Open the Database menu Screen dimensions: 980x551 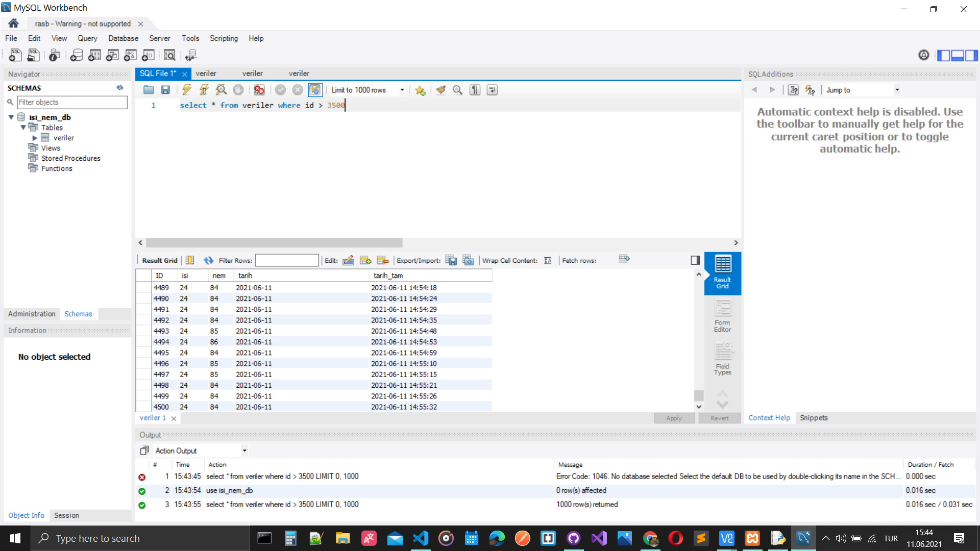[123, 38]
